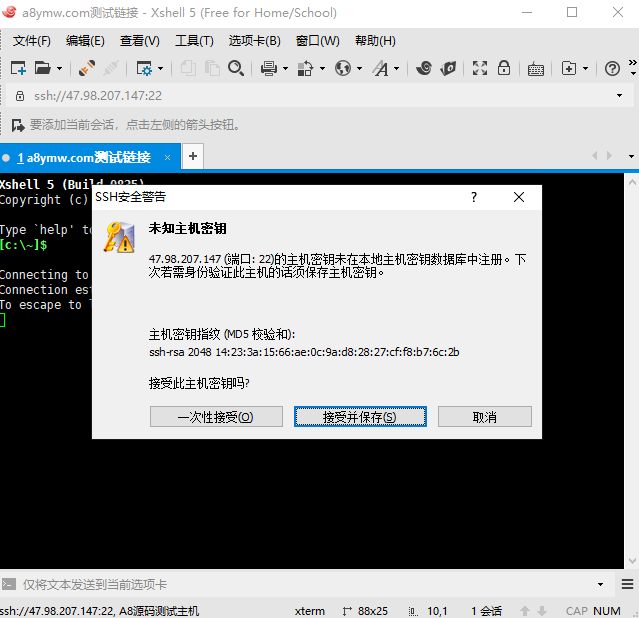Click the Find magnifier icon
The width and height of the screenshot is (639, 618).
point(236,68)
